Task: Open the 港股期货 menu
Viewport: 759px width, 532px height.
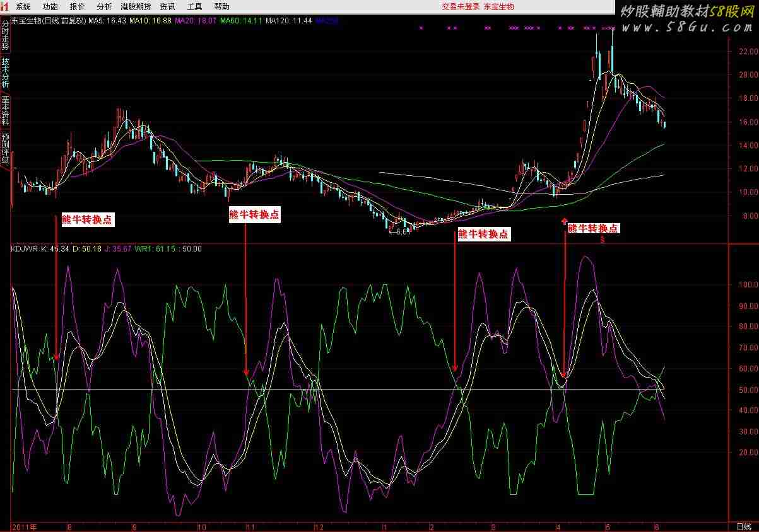Action: (136, 7)
